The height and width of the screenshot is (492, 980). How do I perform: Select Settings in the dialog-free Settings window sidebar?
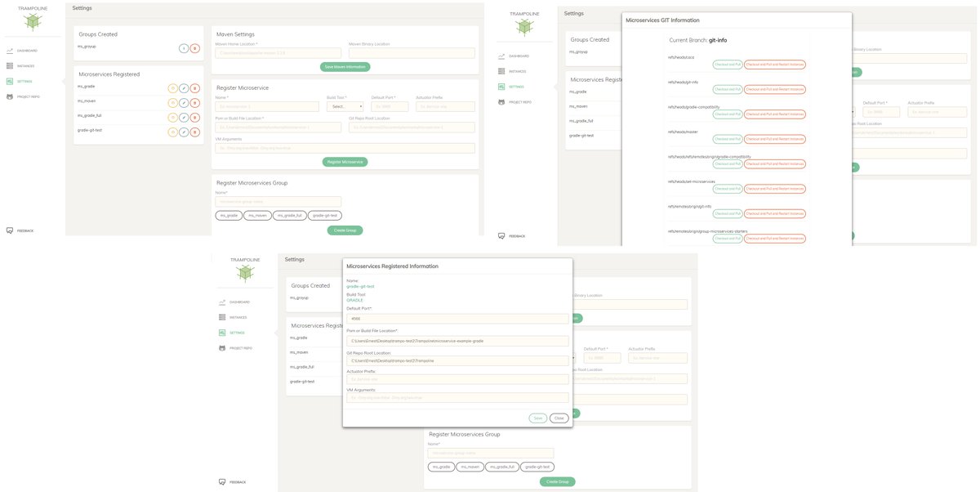[x=20, y=81]
